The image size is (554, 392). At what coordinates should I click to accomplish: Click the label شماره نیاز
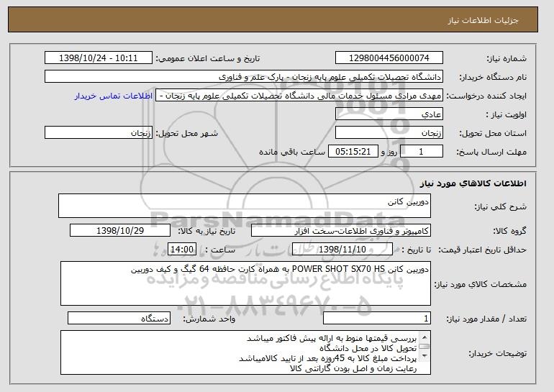click(507, 58)
